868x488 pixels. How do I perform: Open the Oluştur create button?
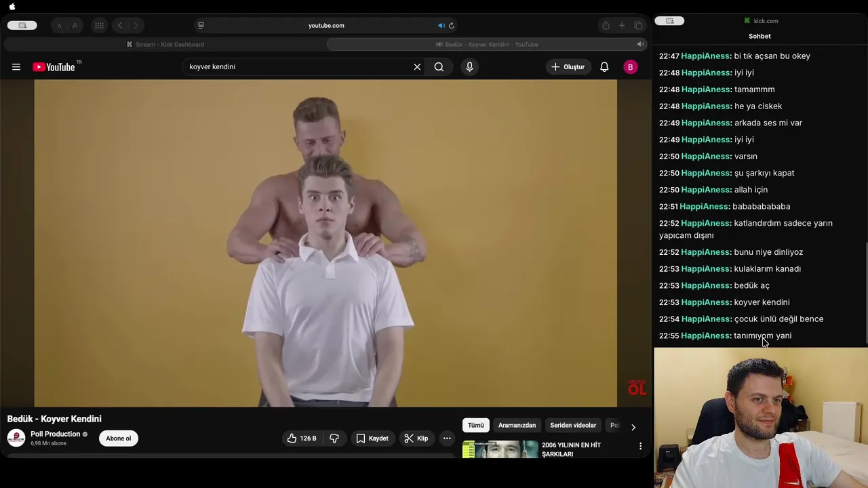568,67
